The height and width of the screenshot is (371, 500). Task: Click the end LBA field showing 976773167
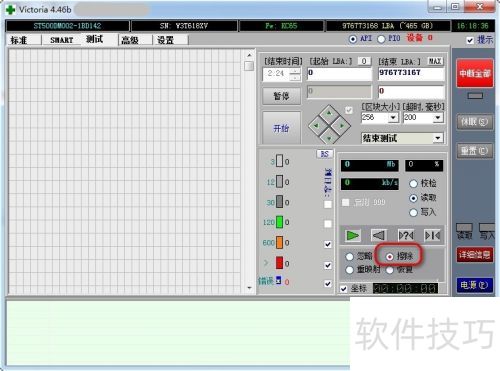[x=411, y=74]
